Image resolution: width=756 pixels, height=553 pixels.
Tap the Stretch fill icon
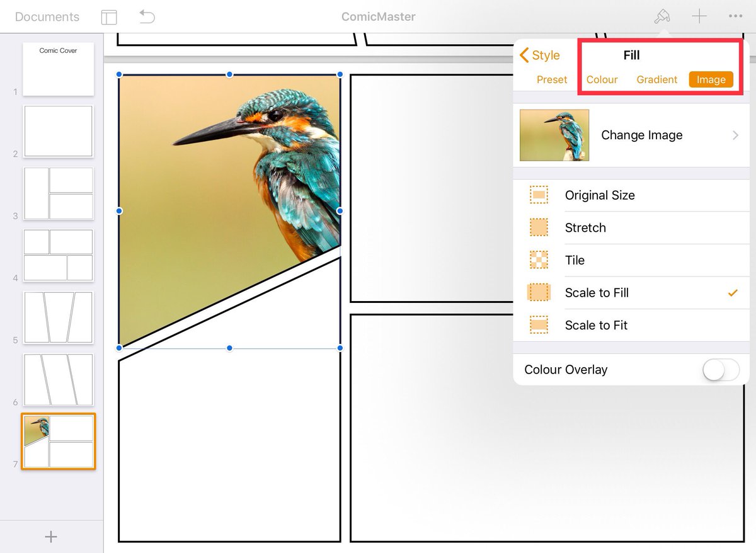539,227
